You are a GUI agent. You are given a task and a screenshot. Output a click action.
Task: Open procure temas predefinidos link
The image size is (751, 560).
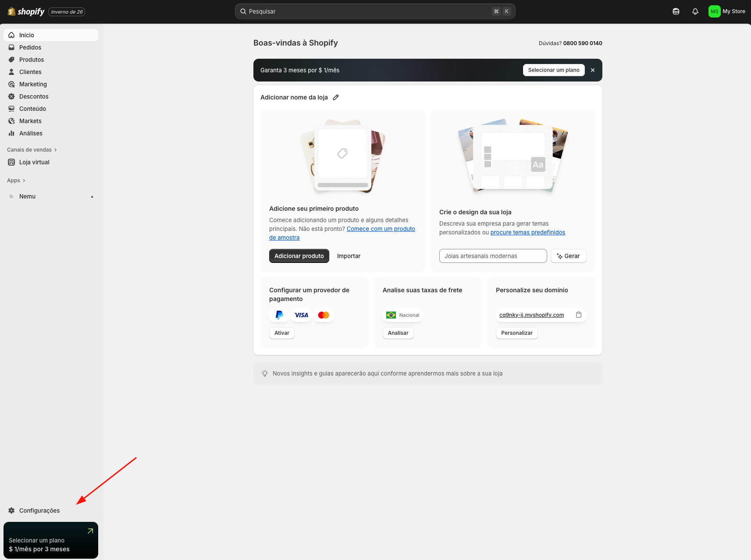coord(528,232)
